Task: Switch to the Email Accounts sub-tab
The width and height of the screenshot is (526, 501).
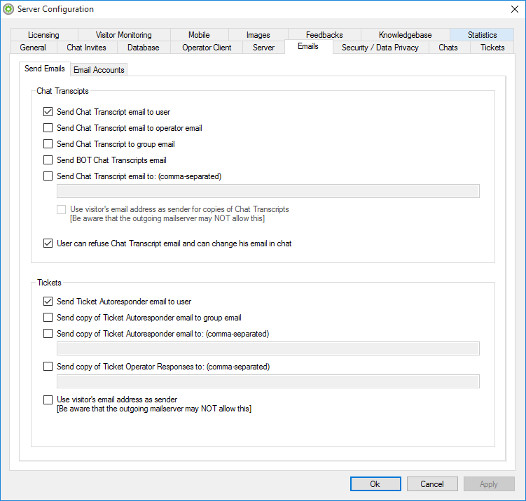Action: point(99,70)
